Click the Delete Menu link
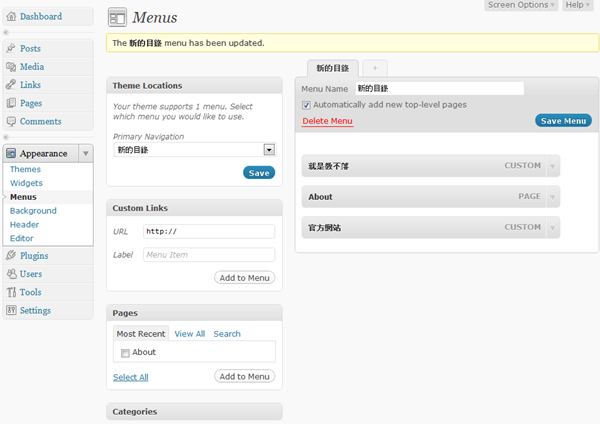The height and width of the screenshot is (424, 600). tap(327, 121)
